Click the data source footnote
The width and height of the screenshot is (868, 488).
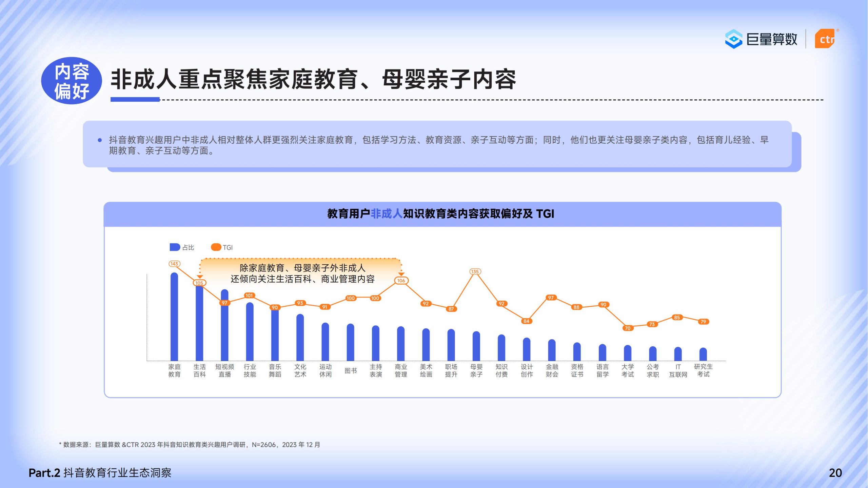pyautogui.click(x=190, y=445)
